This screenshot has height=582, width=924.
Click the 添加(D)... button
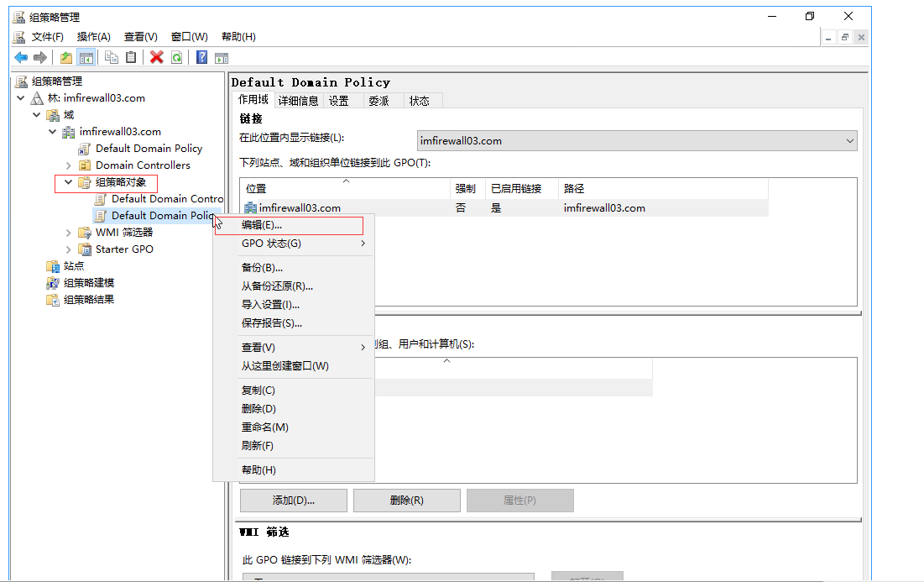(293, 501)
